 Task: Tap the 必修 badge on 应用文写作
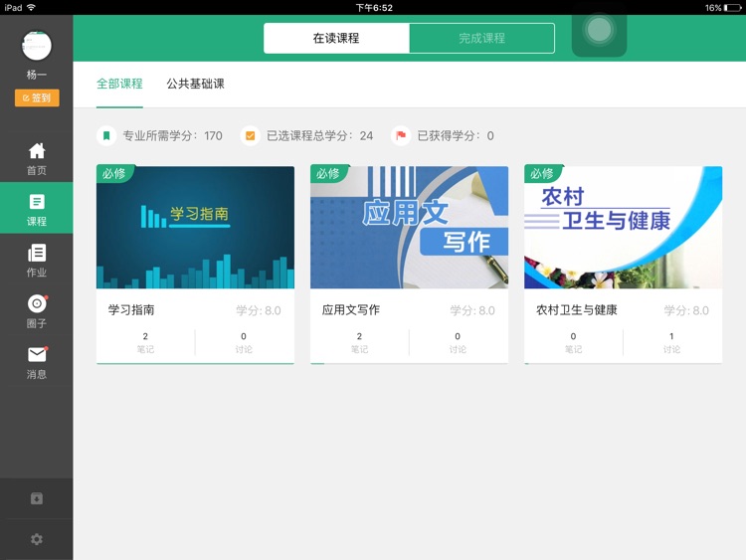[x=329, y=173]
